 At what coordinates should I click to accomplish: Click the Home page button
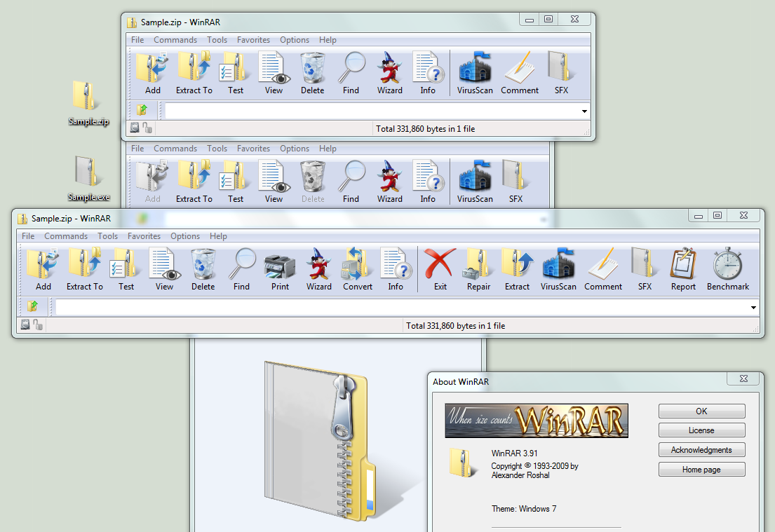pos(701,470)
